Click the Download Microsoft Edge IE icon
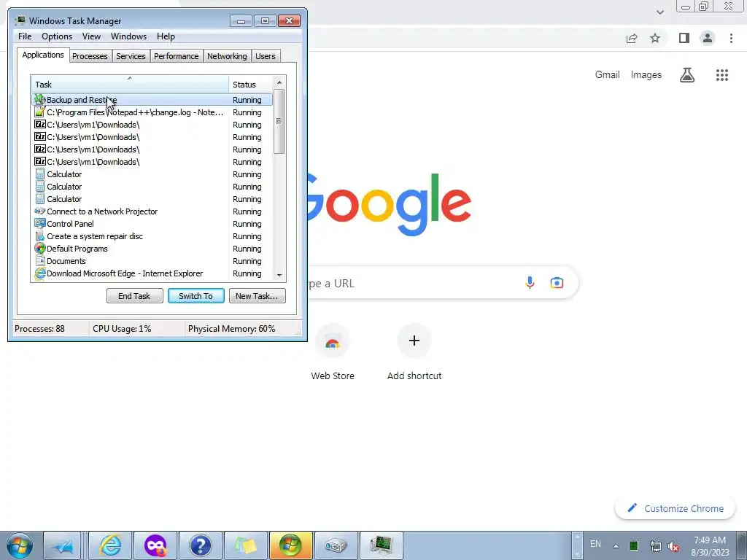The width and height of the screenshot is (747, 560). 40,273
